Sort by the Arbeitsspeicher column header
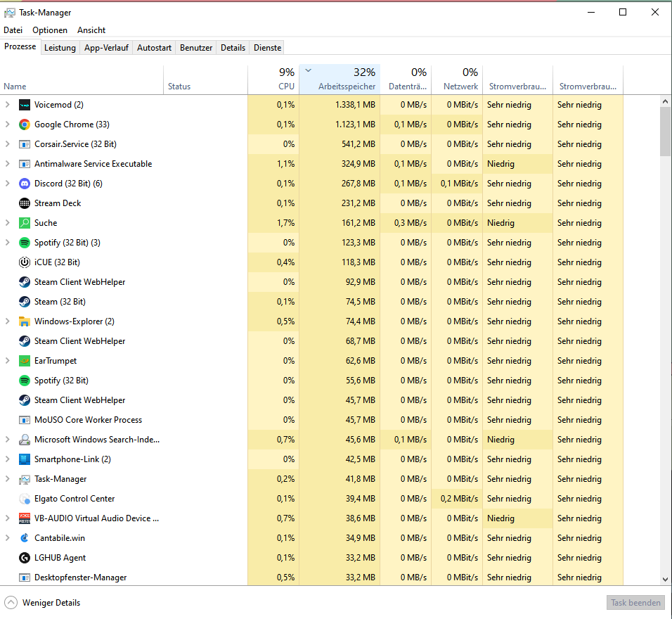 pyautogui.click(x=340, y=79)
